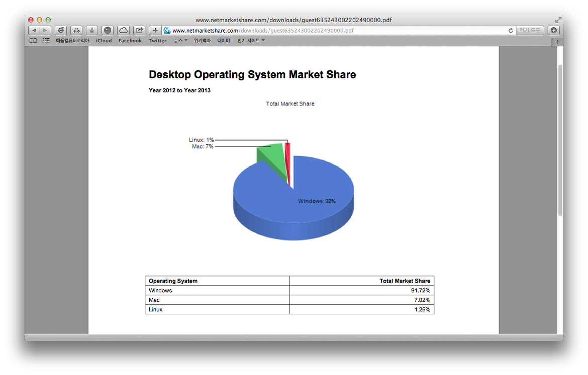Go forward to the next page
This screenshot has width=588, height=375.
pyautogui.click(x=45, y=30)
